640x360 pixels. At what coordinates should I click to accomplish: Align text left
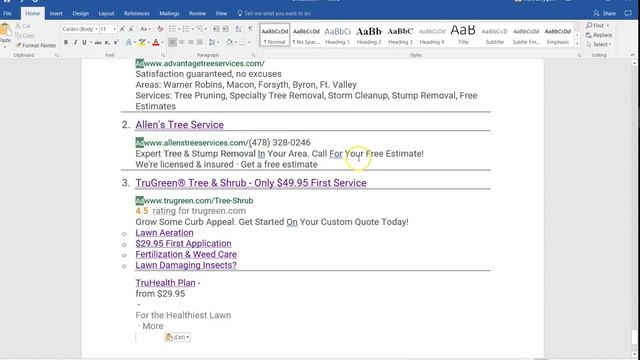pos(173,42)
